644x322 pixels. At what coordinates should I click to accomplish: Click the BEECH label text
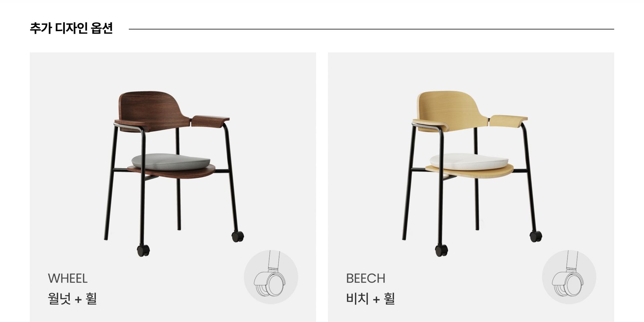tap(366, 278)
